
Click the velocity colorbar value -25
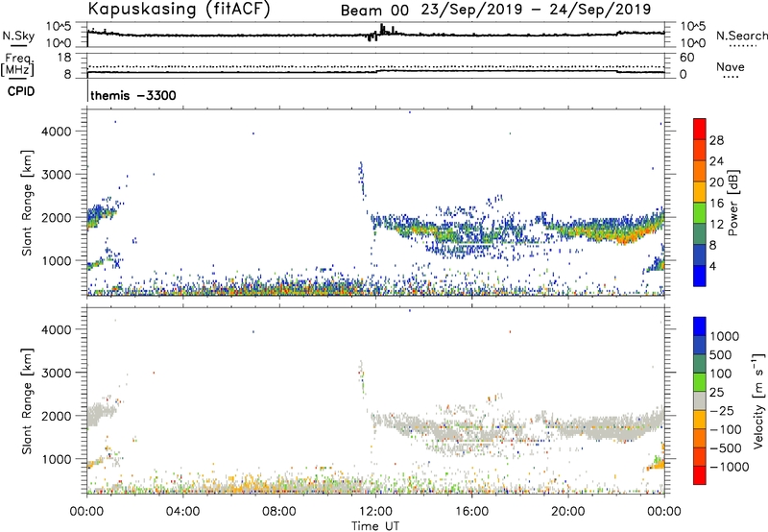(721, 410)
